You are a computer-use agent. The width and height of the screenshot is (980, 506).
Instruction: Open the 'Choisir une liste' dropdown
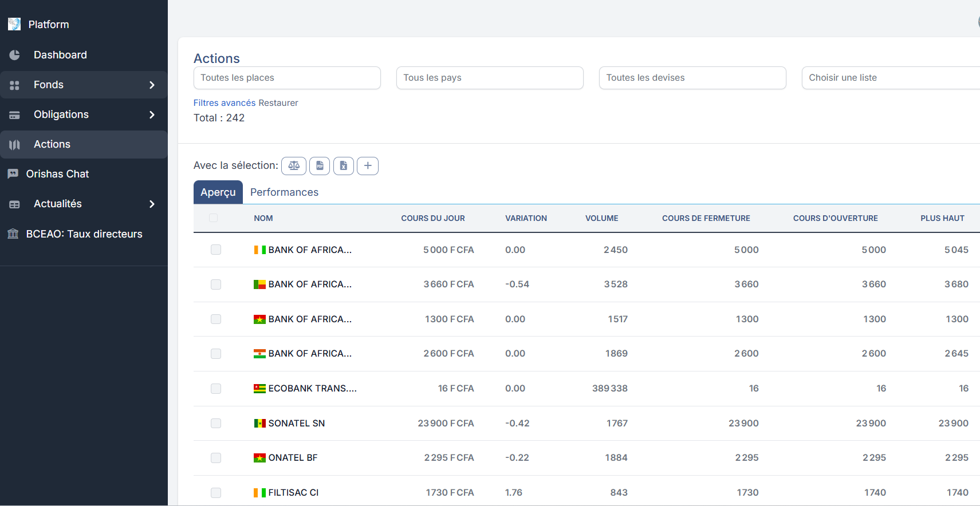pos(891,78)
